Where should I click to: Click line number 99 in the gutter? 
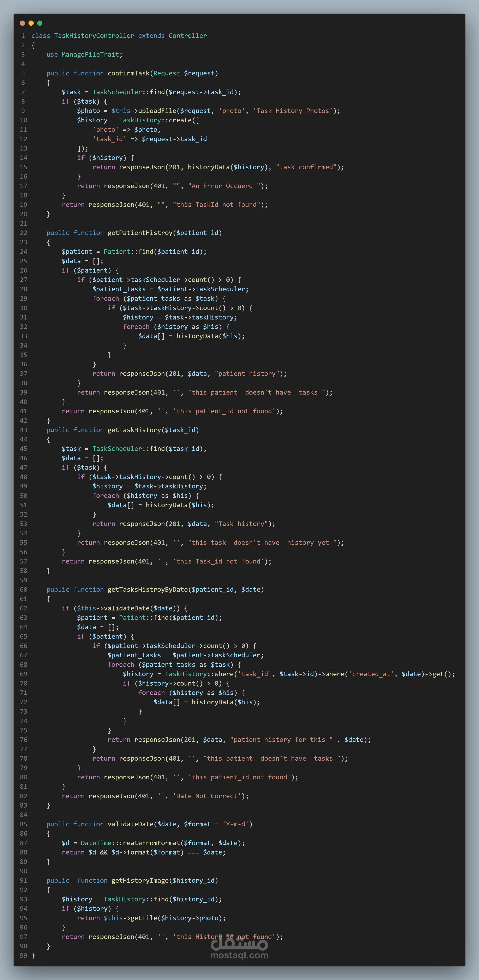24,956
